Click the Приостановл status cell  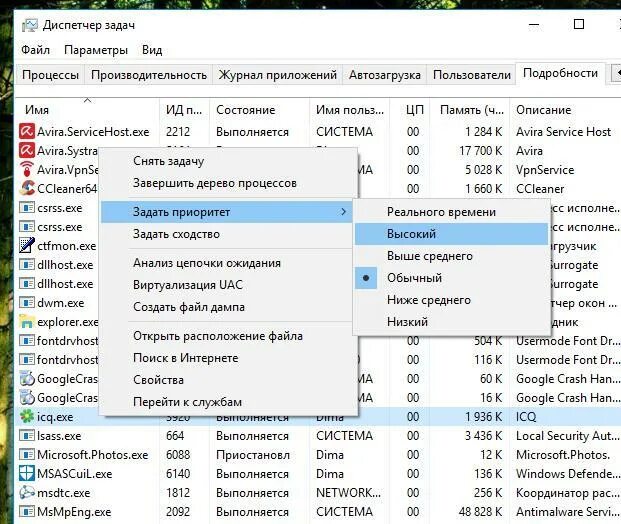click(x=253, y=455)
